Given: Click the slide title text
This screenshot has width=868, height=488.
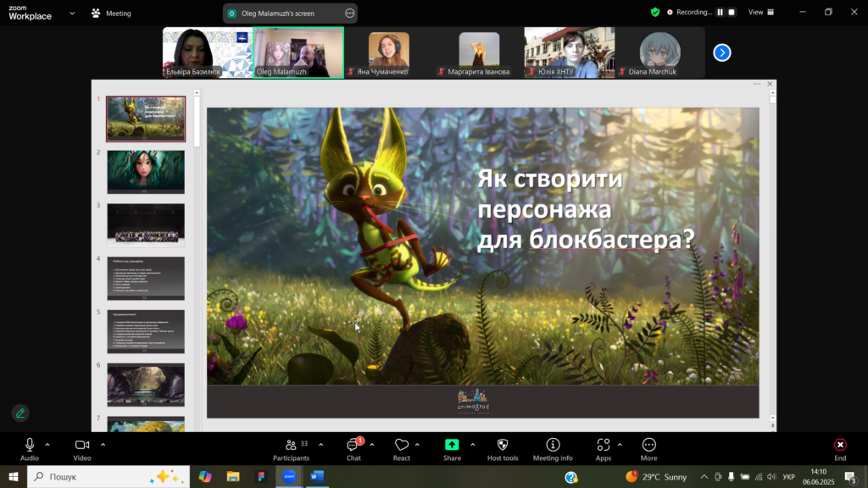Looking at the screenshot, I should [585, 209].
